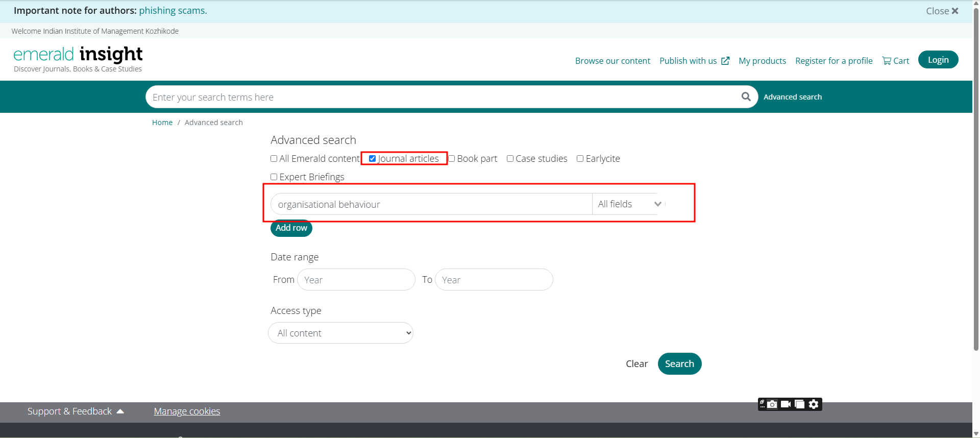
Task: Tick the Expert Briefings checkbox
Action: click(x=274, y=177)
